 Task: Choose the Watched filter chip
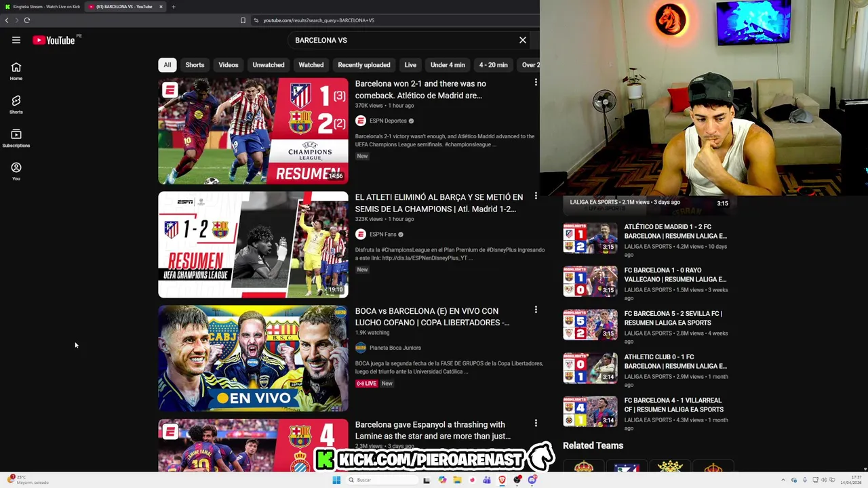pos(311,65)
